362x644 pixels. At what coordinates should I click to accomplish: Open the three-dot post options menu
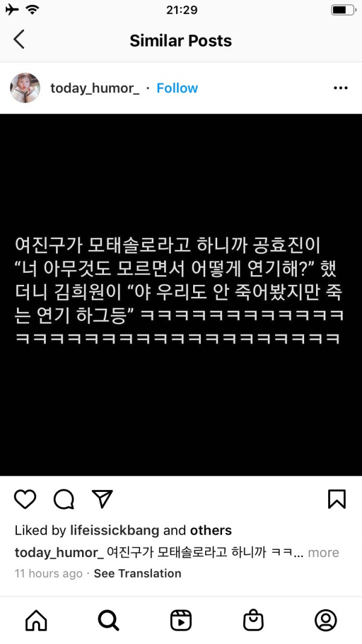point(341,88)
